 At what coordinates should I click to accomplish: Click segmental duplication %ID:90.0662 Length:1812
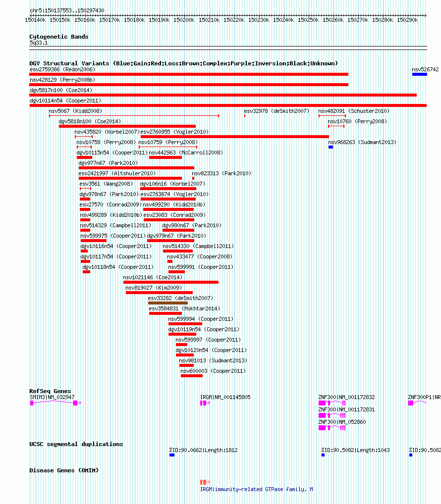(203, 450)
